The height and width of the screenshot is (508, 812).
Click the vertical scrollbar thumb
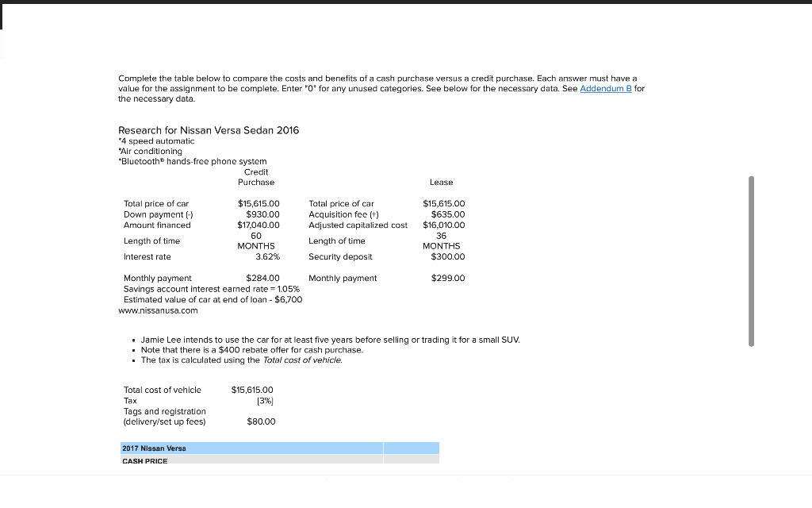tap(751, 261)
